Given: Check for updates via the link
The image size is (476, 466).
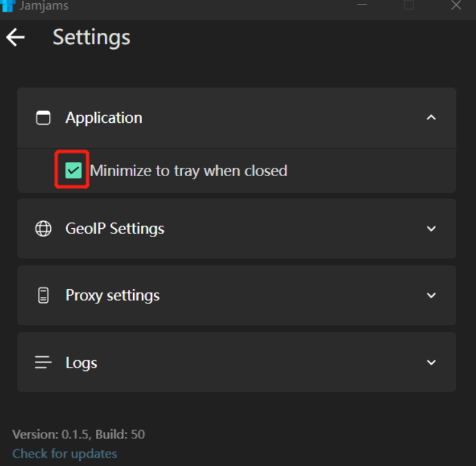Looking at the screenshot, I should [x=64, y=454].
